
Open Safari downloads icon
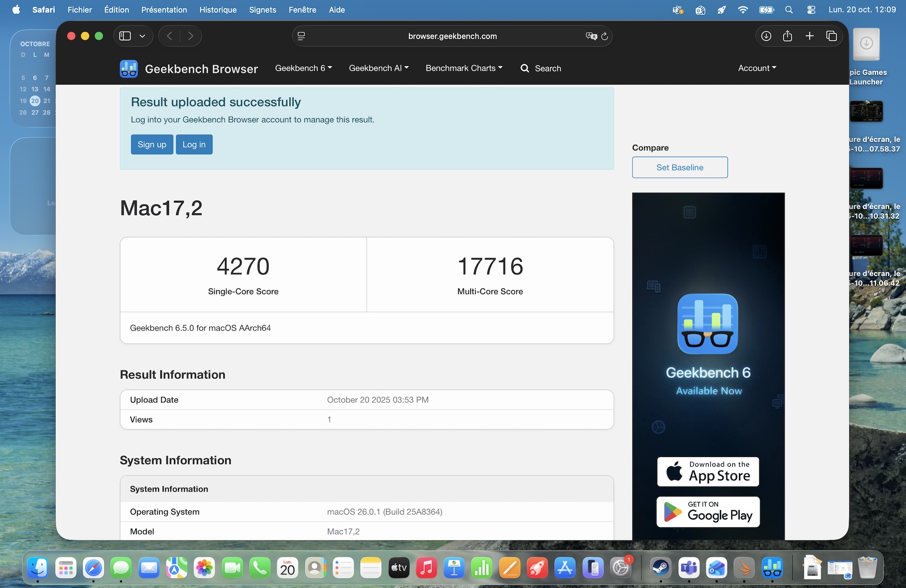pos(766,36)
